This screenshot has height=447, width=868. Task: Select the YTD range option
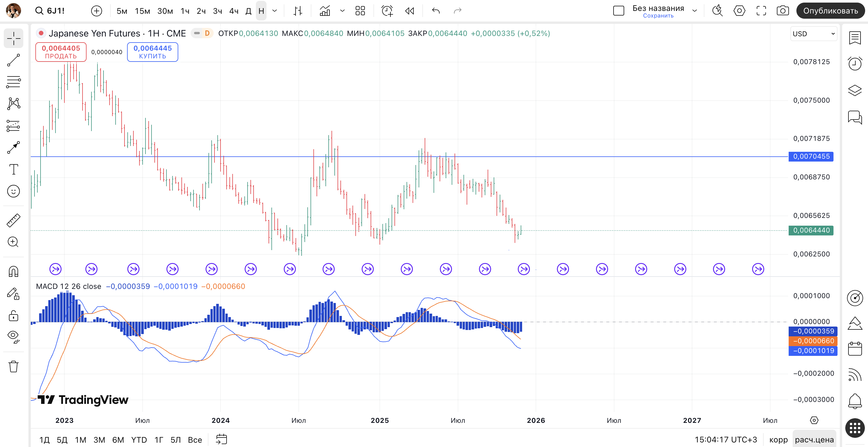click(x=139, y=440)
